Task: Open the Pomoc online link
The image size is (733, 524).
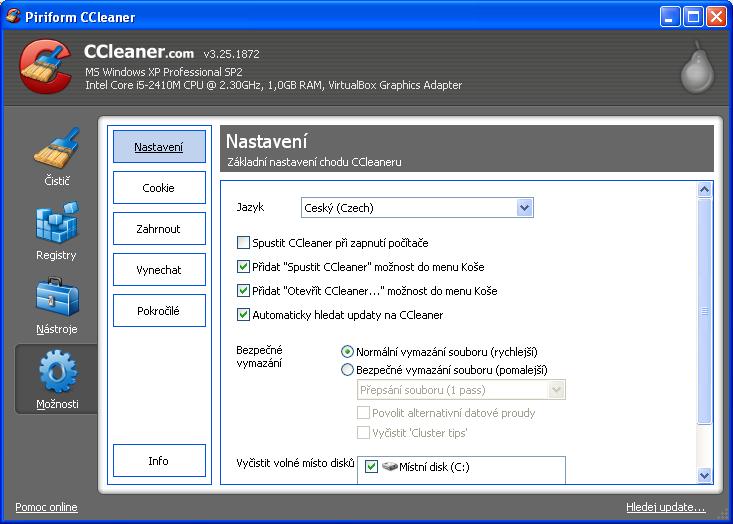Action: point(46,507)
